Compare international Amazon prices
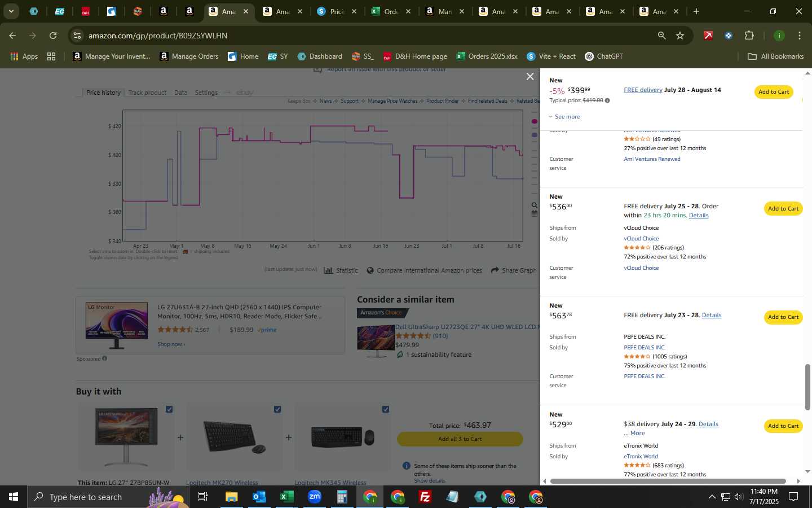This screenshot has width=812, height=508. pos(424,270)
